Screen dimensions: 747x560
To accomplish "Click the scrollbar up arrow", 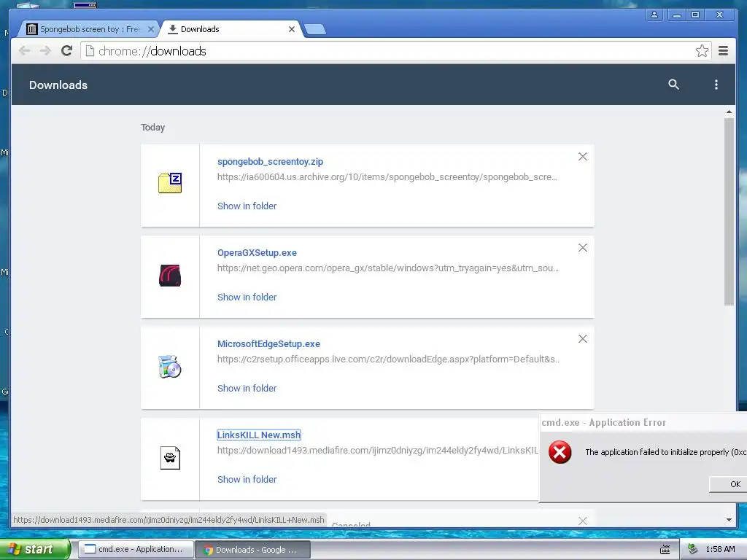I will pos(729,112).
